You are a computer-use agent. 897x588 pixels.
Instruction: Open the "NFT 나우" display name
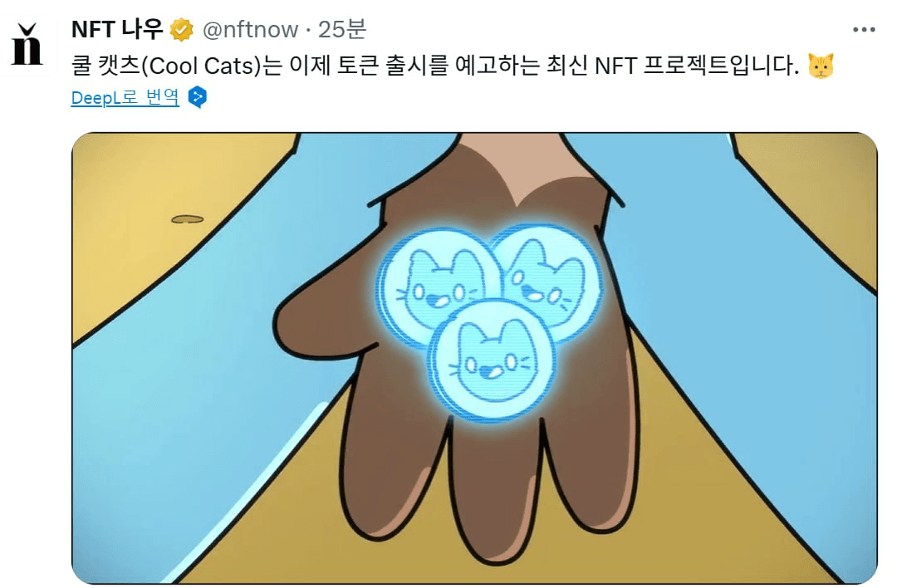pos(117,30)
